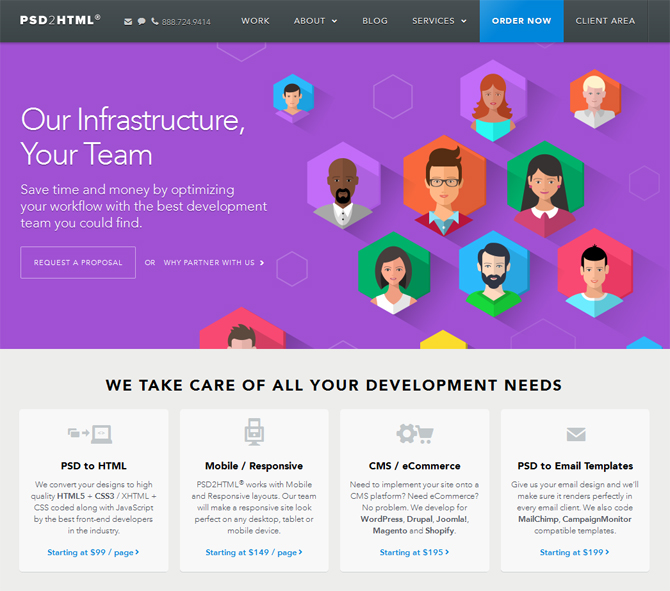The width and height of the screenshot is (670, 591).
Task: Follow the Starting at $99 / page link
Action: pos(93,552)
